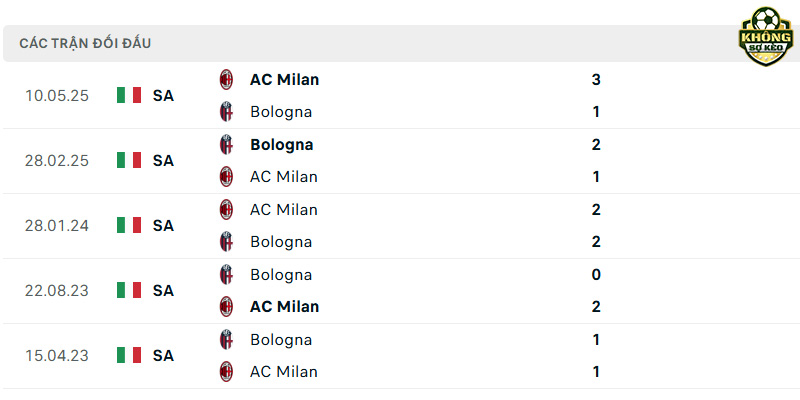This screenshot has height=400, width=800.
Task: Click Bologna crest in 28.02.25 match
Action: click(x=226, y=145)
